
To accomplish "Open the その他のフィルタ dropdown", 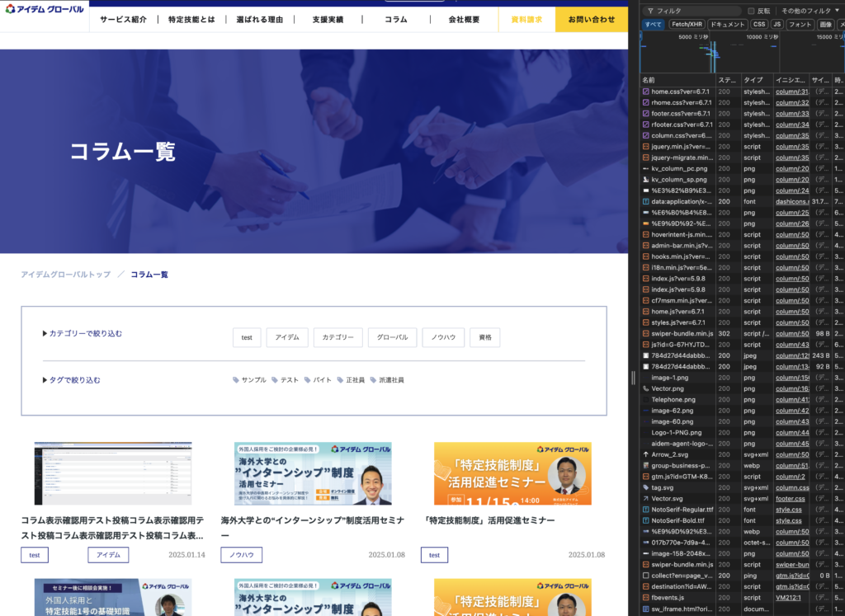I will click(x=810, y=11).
